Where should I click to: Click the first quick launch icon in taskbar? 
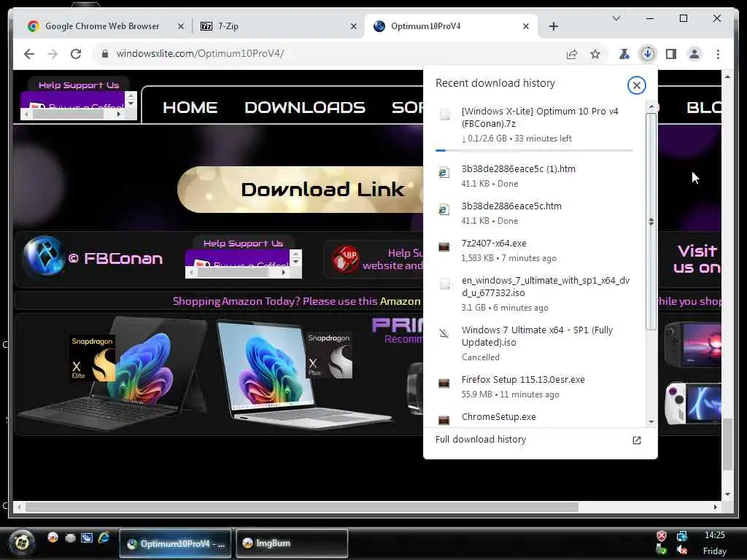click(53, 537)
